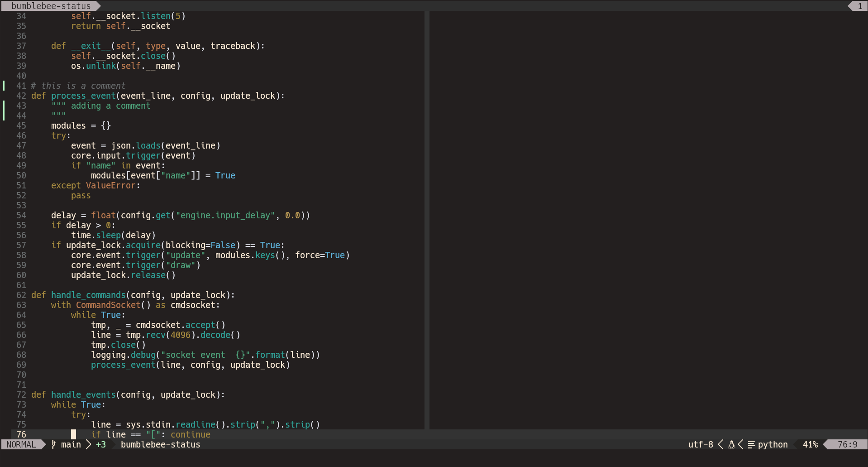Click the 4096 number in recv call
The height and width of the screenshot is (467, 868).
[181, 335]
